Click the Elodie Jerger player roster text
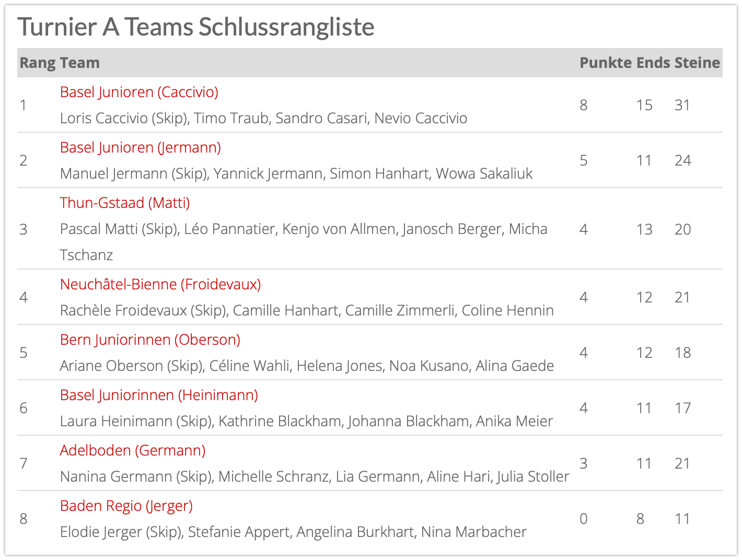 [293, 532]
